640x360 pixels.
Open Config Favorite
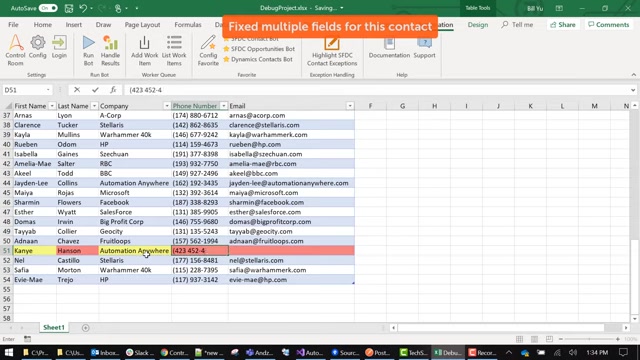pos(208,50)
